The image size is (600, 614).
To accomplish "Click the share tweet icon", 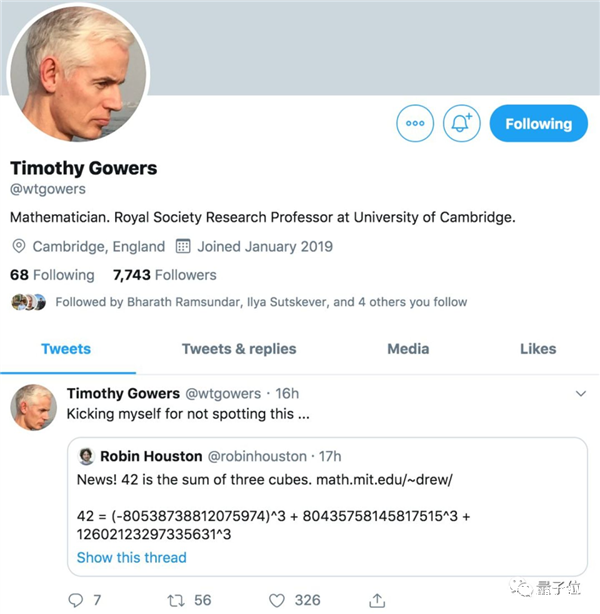I will 376,599.
